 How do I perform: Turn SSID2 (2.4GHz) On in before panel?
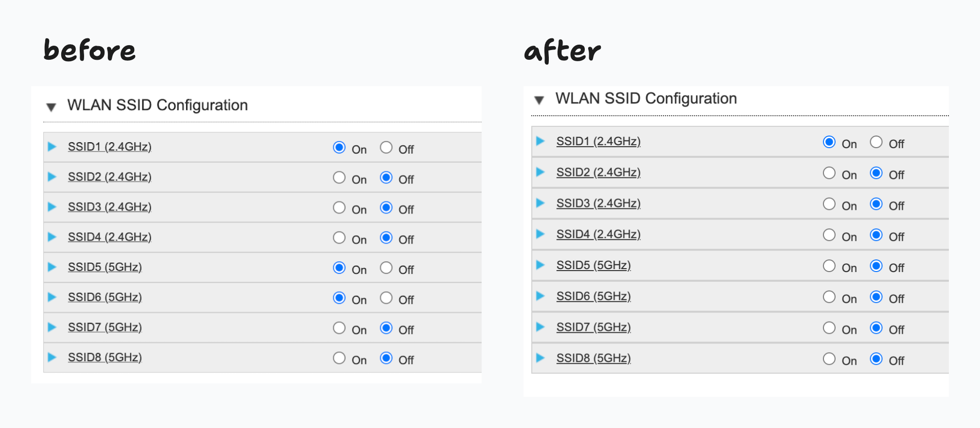(x=339, y=178)
